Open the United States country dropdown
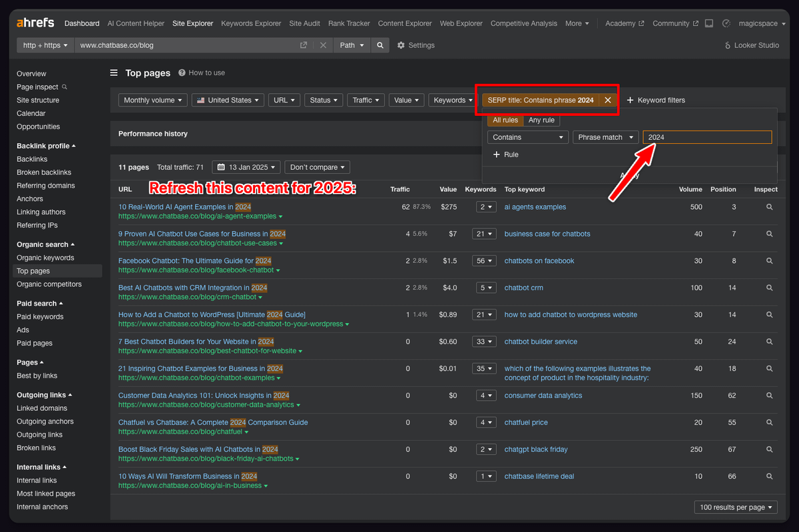This screenshot has width=799, height=532. (228, 100)
